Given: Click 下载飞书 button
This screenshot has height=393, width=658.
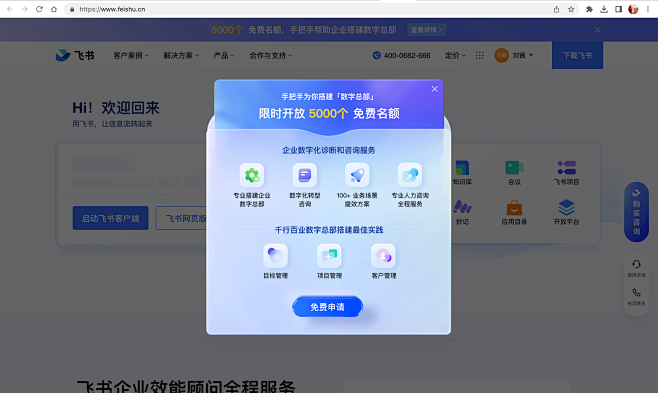Looking at the screenshot, I should [x=577, y=55].
